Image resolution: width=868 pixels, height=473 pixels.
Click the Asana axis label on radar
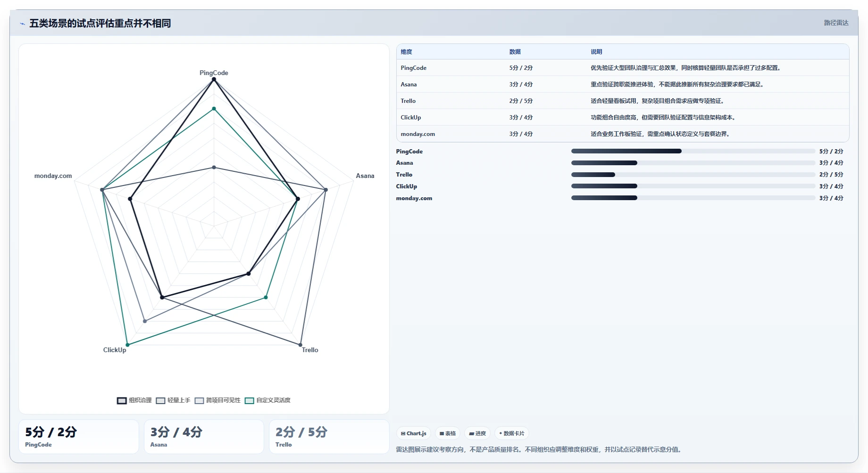click(365, 176)
